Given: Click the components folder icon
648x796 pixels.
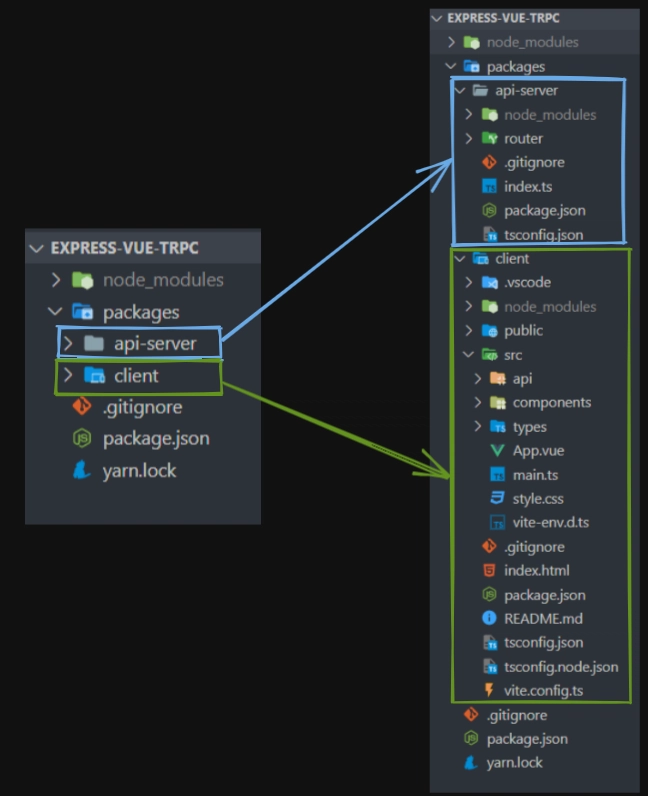Looking at the screenshot, I should coord(497,403).
